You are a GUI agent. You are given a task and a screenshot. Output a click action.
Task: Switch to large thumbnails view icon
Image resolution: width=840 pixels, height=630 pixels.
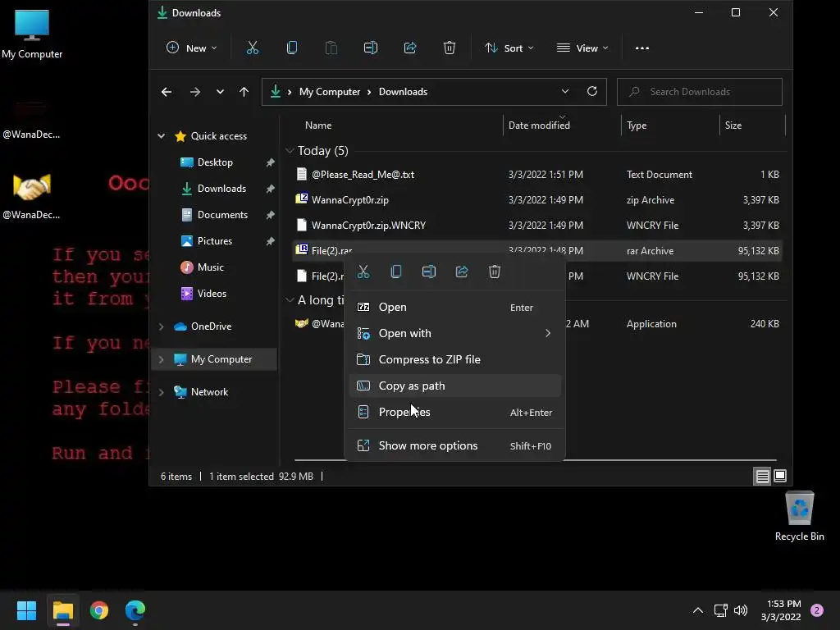click(780, 476)
